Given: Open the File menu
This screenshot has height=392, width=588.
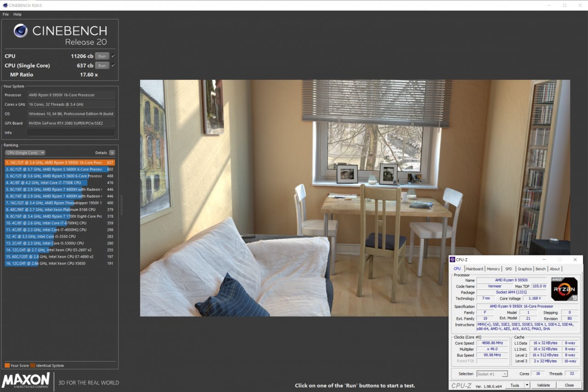Looking at the screenshot, I should coord(6,14).
